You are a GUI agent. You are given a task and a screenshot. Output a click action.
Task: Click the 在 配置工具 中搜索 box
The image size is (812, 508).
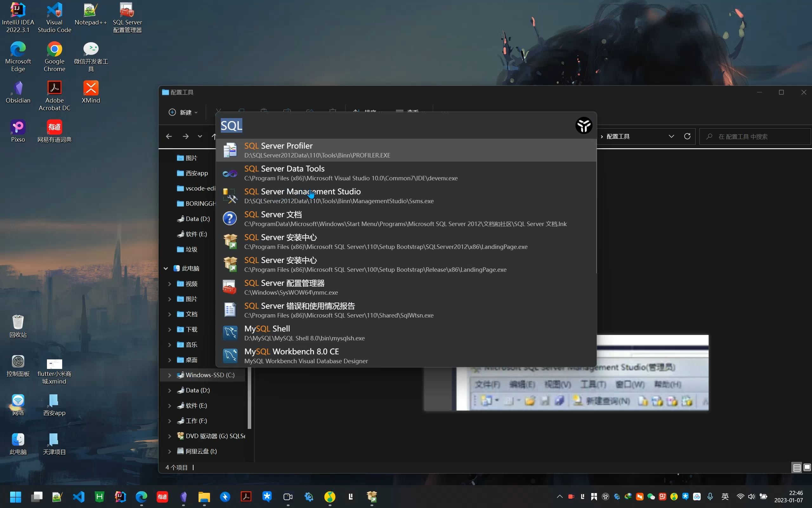click(x=755, y=137)
